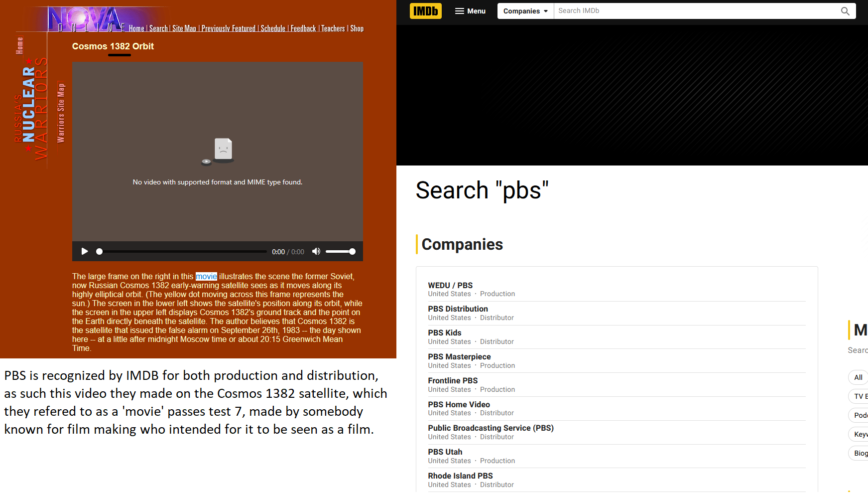Open PBS Masterpiece company result
868x494 pixels.
pyautogui.click(x=459, y=357)
